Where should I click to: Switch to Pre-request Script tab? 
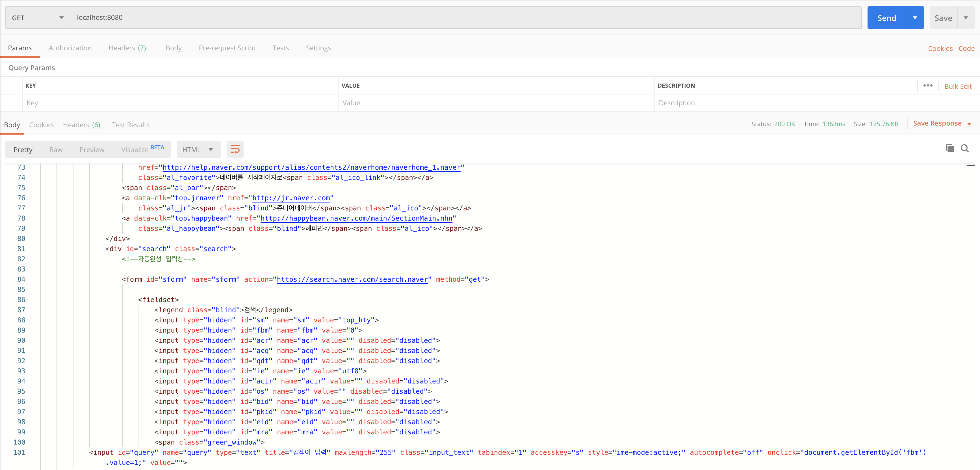227,48
